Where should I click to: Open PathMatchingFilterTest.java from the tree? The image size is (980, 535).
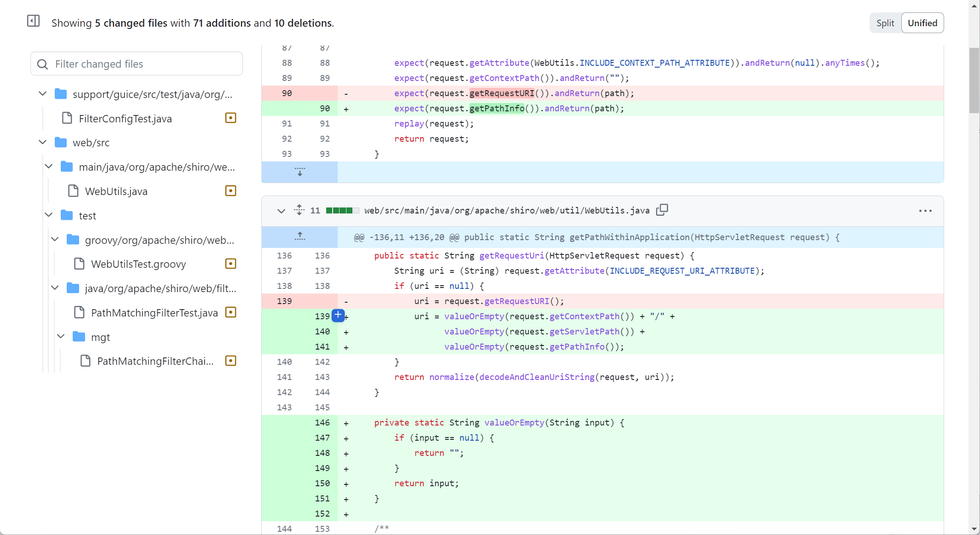pyautogui.click(x=154, y=313)
